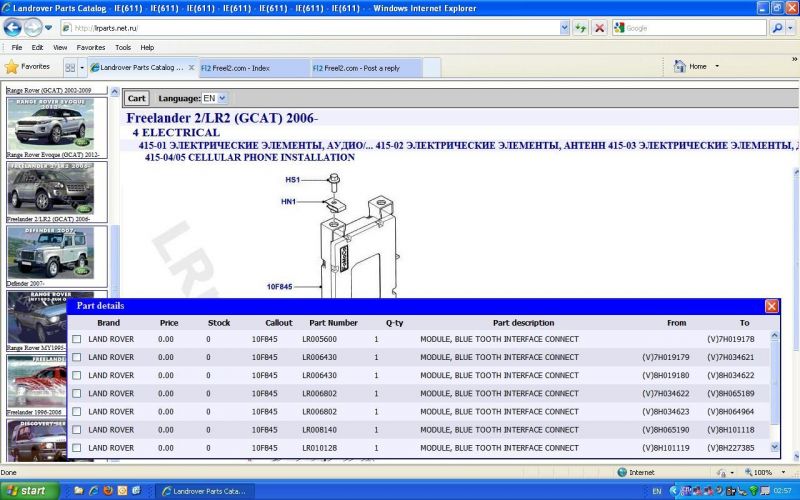Click the Part description column header
800x500 pixels.
coord(523,323)
